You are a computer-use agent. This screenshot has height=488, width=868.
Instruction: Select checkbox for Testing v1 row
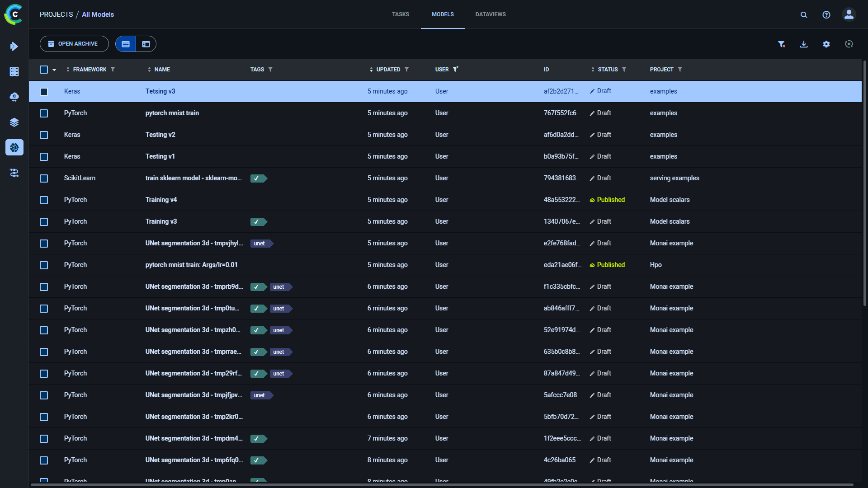[44, 157]
